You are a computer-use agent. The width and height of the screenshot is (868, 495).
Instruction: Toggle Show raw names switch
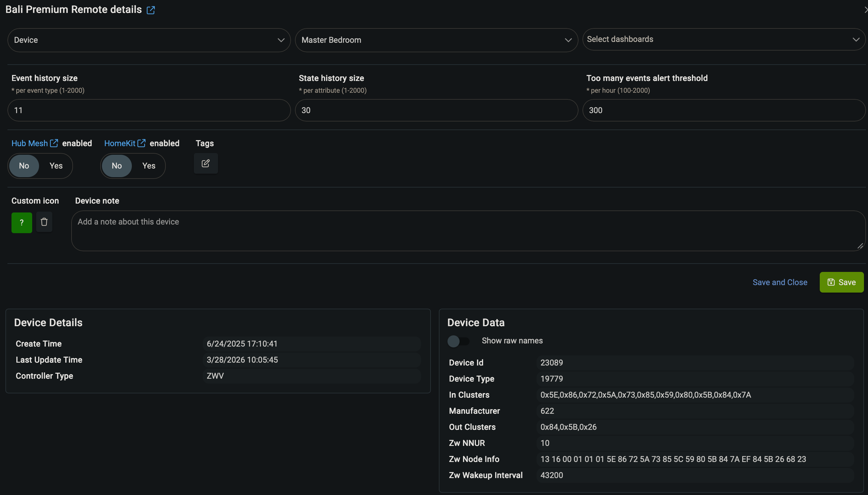458,341
